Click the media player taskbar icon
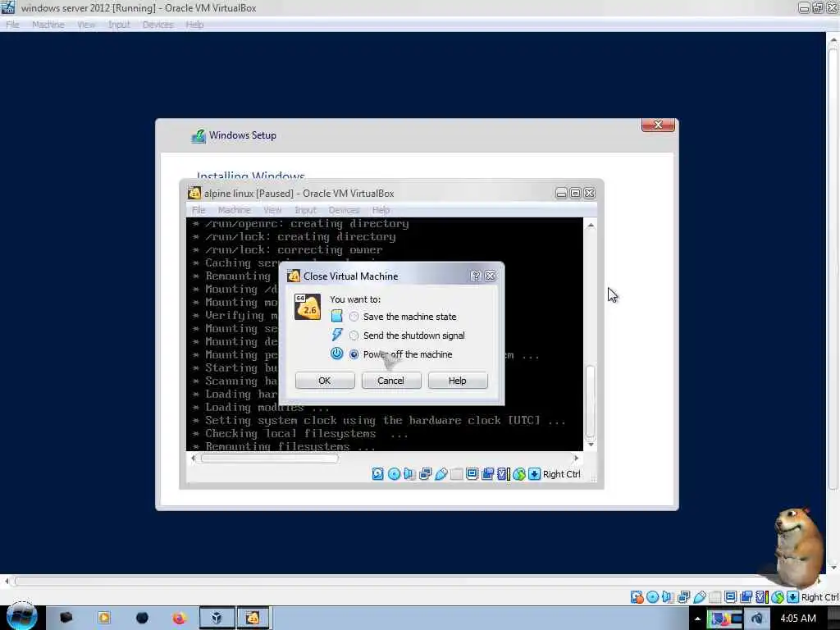840x630 pixels. coord(104,619)
